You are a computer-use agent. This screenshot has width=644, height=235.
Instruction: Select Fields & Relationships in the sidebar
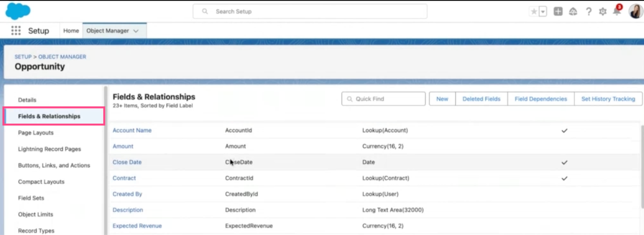click(x=54, y=116)
